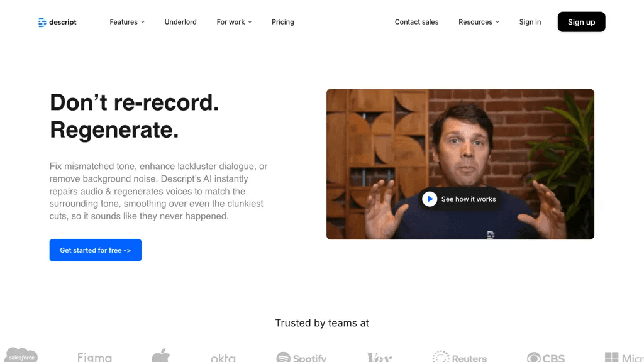This screenshot has height=362, width=644.
Task: Click the Salesforce cloud logo
Action: pos(21,354)
